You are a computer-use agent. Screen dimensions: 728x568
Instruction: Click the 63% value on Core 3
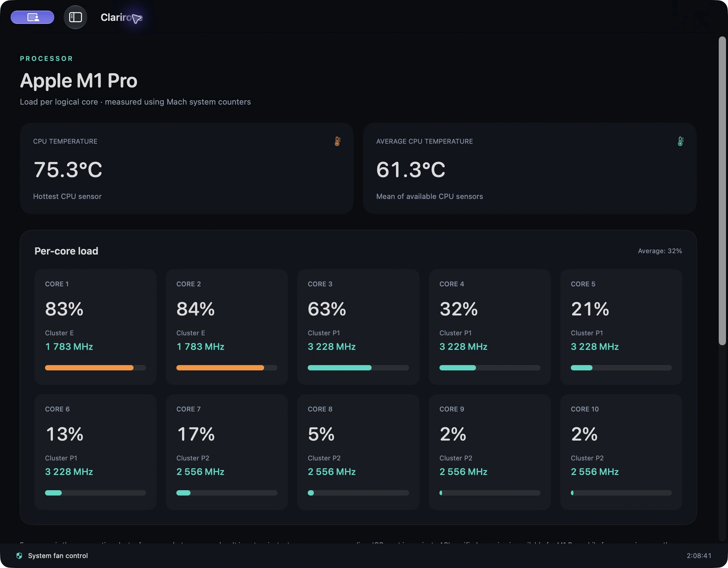coord(327,309)
